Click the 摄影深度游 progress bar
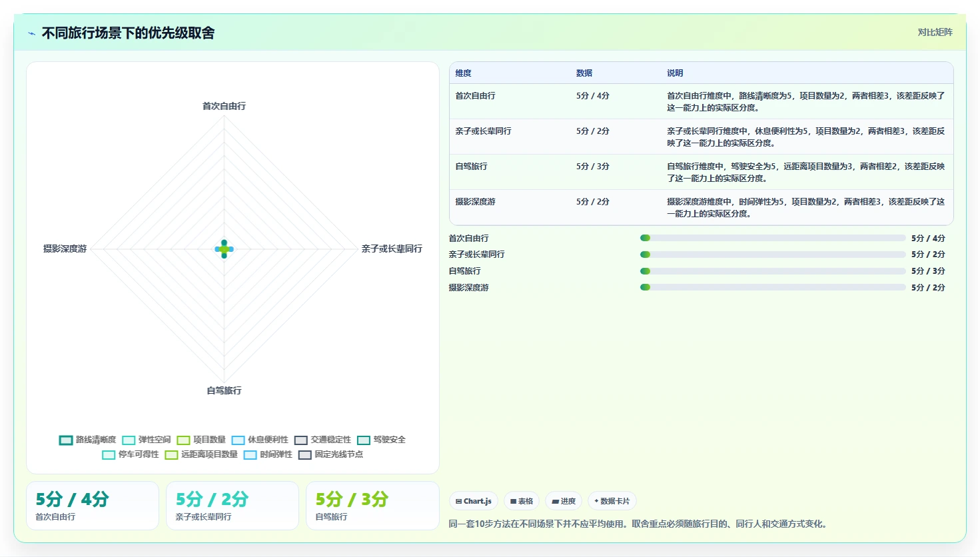The image size is (980, 557). [x=773, y=287]
